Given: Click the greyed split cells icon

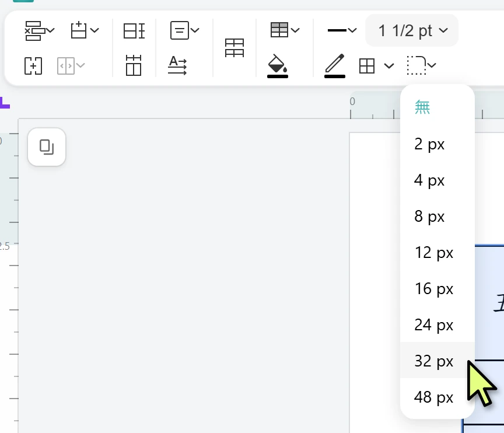Looking at the screenshot, I should (x=65, y=66).
